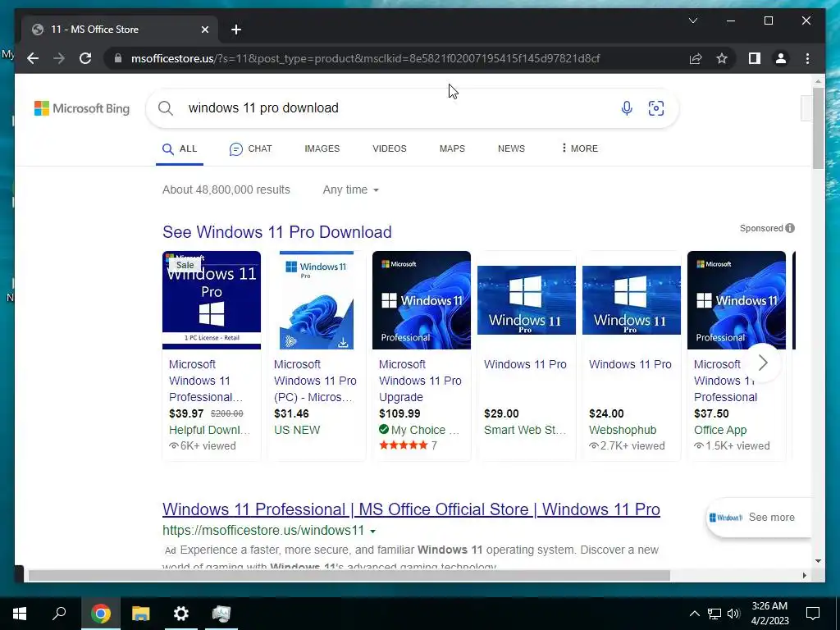Open a new tab with the plus button

(236, 30)
